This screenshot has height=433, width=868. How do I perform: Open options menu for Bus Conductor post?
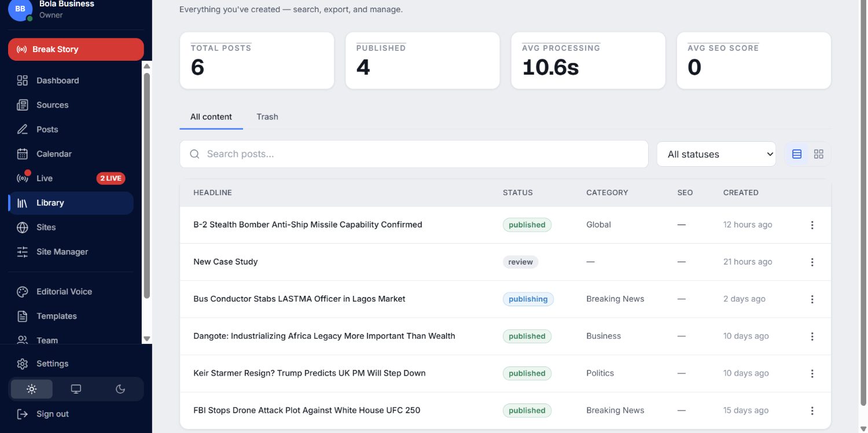(x=812, y=299)
